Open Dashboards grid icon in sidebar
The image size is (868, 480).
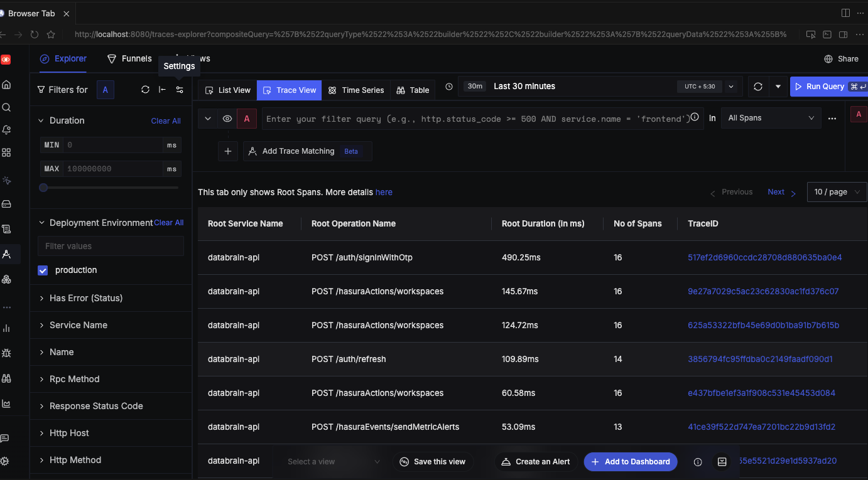tap(6, 152)
